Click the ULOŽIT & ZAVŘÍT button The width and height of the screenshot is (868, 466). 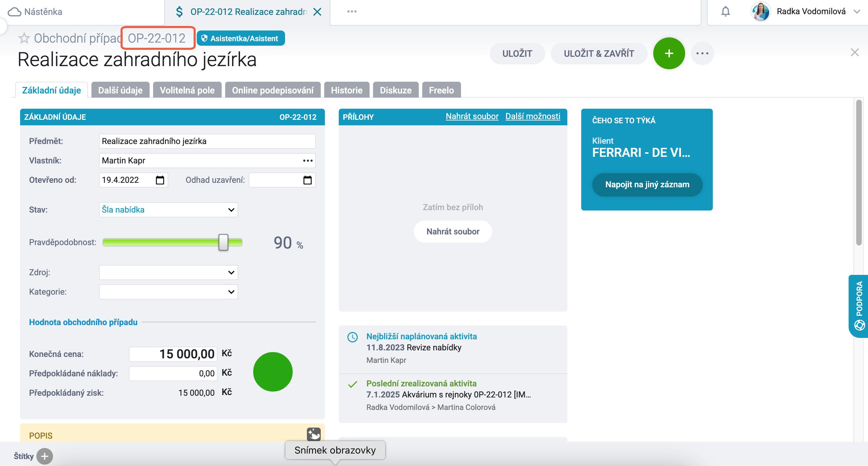click(x=599, y=53)
